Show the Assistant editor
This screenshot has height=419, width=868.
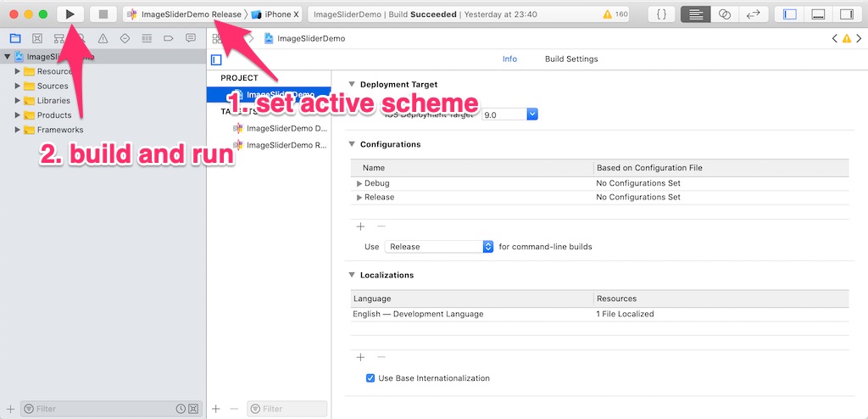725,14
